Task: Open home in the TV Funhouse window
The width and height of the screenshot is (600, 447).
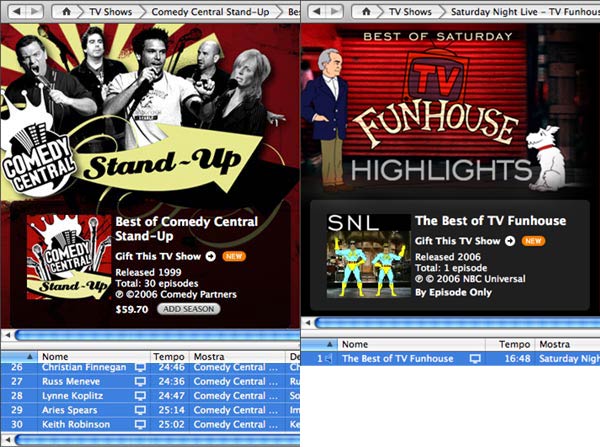Action: (x=367, y=12)
